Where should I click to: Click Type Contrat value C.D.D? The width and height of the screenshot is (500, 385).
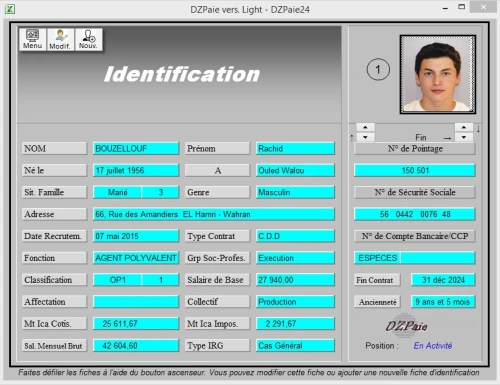point(295,236)
